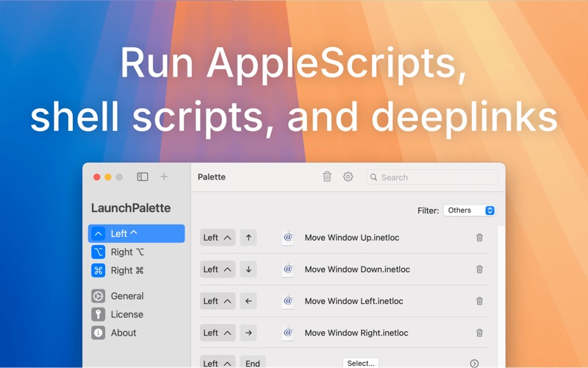Focus the Search field
This screenshot has height=368, width=588.
click(432, 177)
